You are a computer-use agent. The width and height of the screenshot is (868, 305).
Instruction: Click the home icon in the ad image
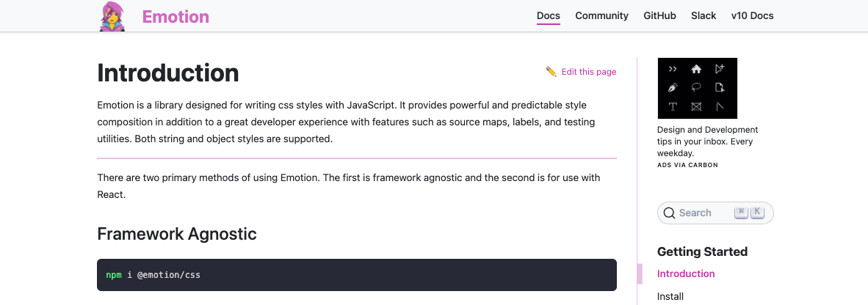696,69
